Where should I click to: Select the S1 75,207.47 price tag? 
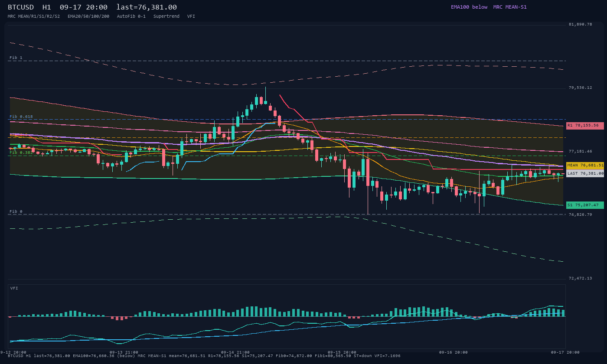coord(585,205)
